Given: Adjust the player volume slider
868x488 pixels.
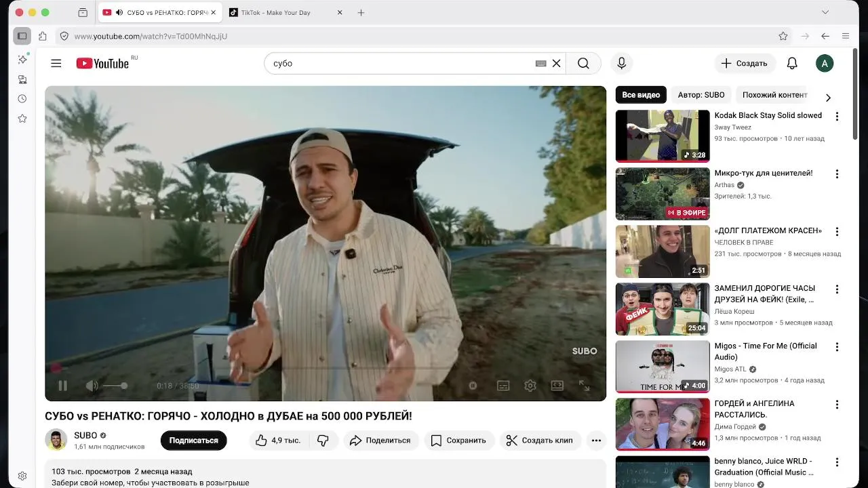Looking at the screenshot, I should pos(115,386).
